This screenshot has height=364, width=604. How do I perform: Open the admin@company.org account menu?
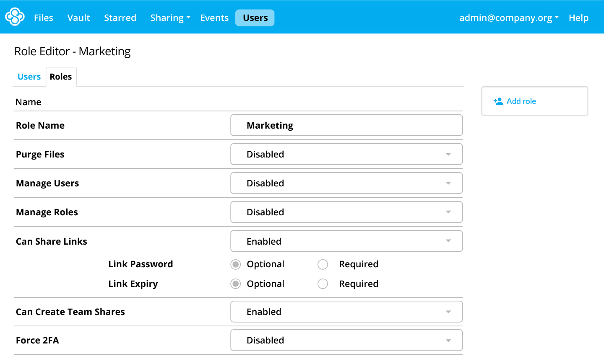coord(509,18)
